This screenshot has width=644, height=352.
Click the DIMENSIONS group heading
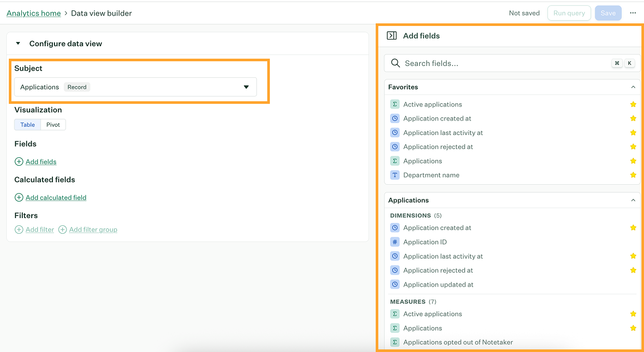(410, 215)
